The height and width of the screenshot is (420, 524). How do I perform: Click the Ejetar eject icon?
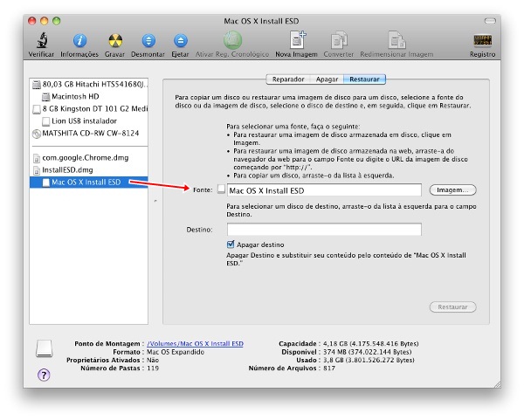(x=181, y=41)
